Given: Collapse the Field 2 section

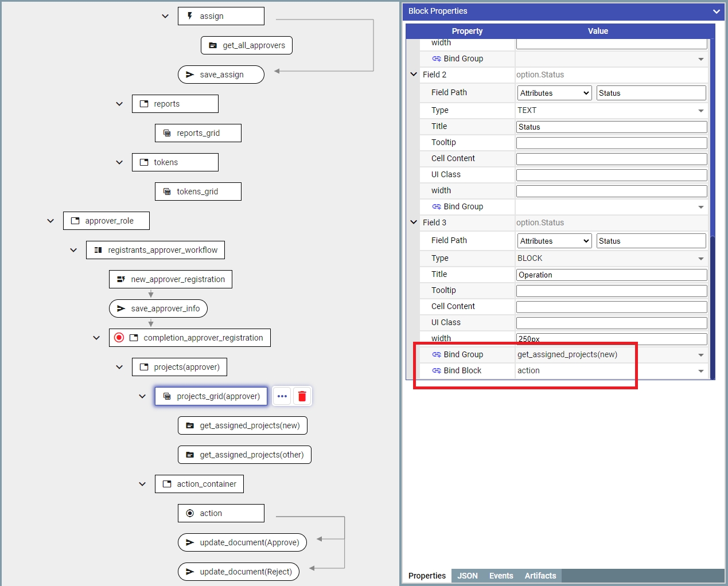Looking at the screenshot, I should pos(414,75).
